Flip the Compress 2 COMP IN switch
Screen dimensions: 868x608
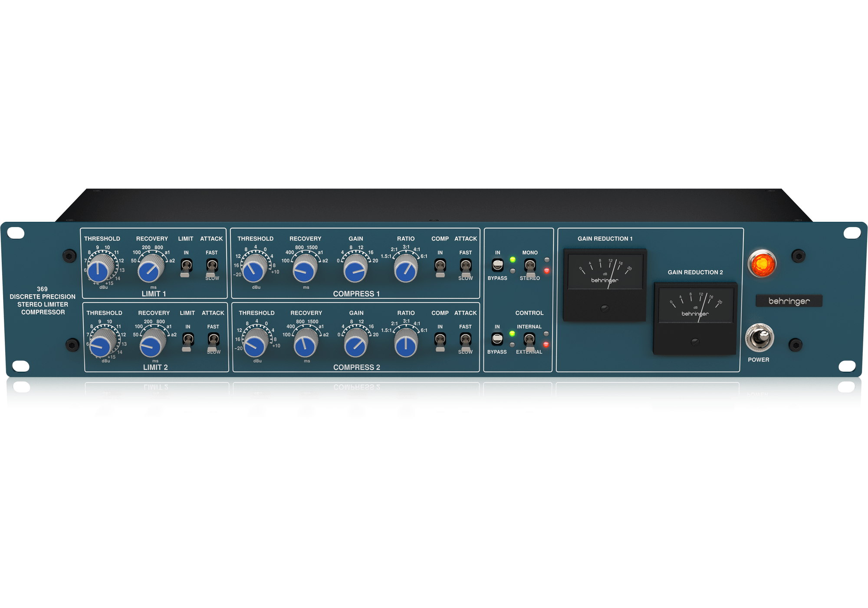(x=440, y=341)
